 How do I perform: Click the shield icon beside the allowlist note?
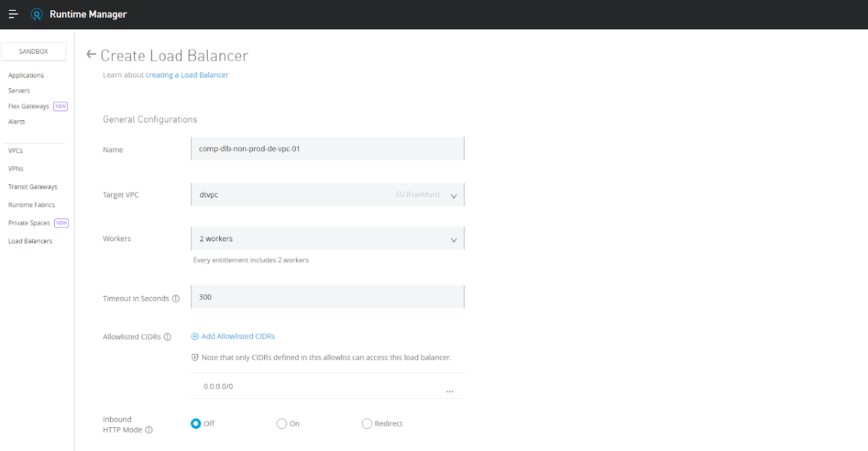coord(195,357)
